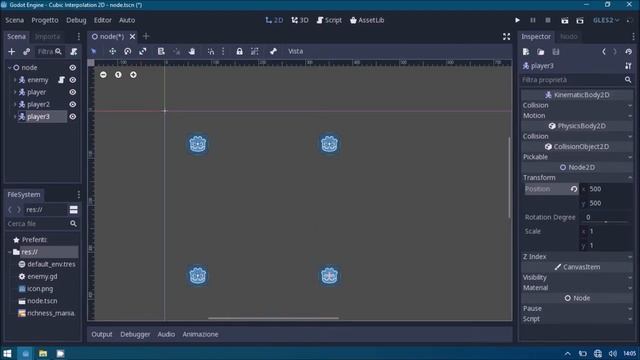Image resolution: width=640 pixels, height=360 pixels.
Task: Hide the player3 node
Action: (73, 117)
